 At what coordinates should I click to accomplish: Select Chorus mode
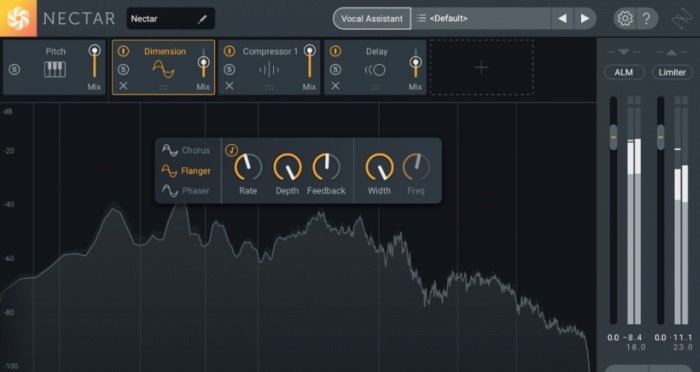pyautogui.click(x=186, y=150)
